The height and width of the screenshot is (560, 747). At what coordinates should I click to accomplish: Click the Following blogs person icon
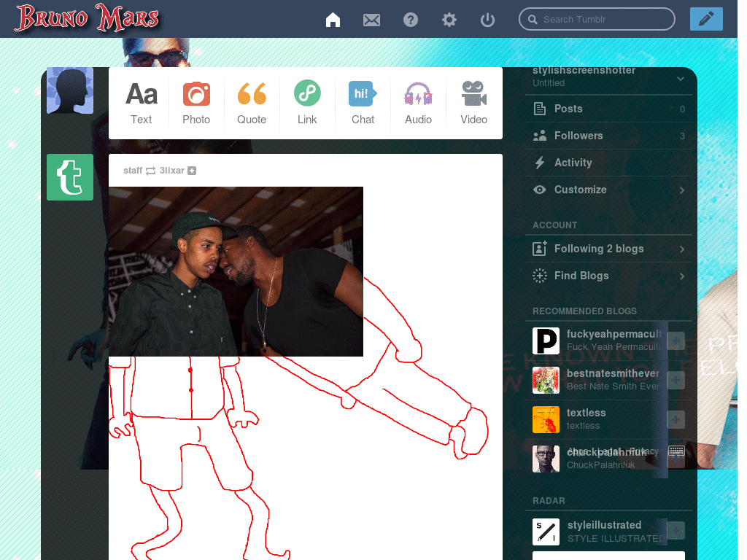coord(540,249)
